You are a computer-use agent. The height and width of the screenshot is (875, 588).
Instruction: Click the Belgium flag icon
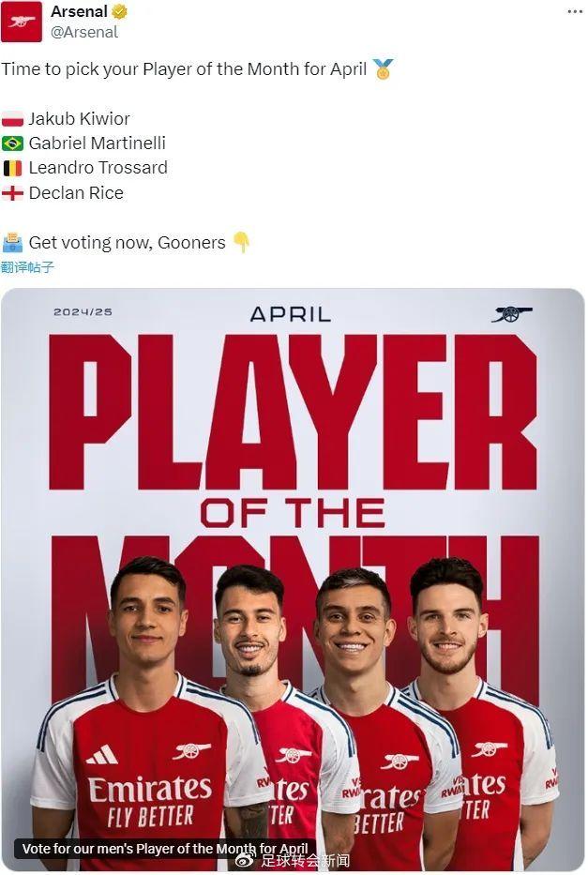(12, 168)
